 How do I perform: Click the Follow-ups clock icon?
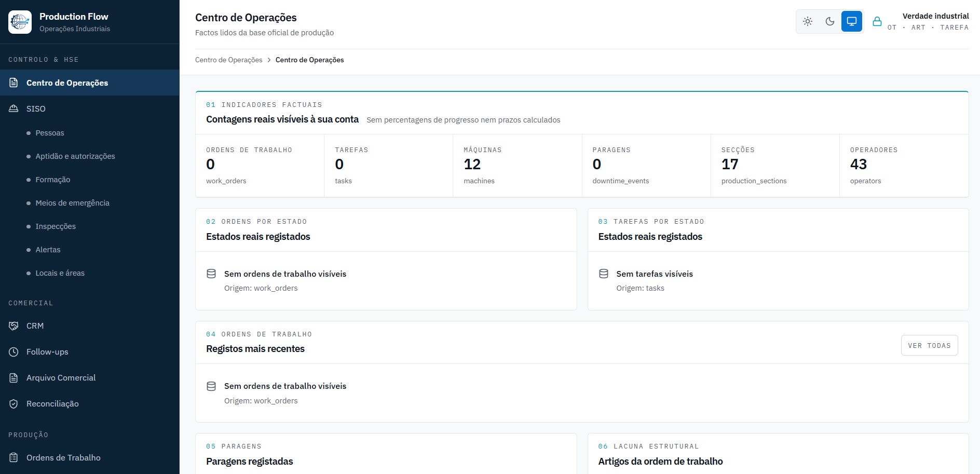14,352
